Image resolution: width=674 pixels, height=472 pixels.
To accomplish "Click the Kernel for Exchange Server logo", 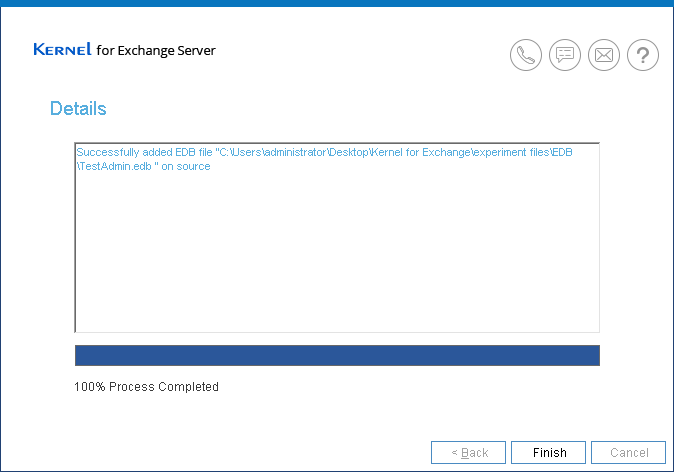I will pos(125,50).
